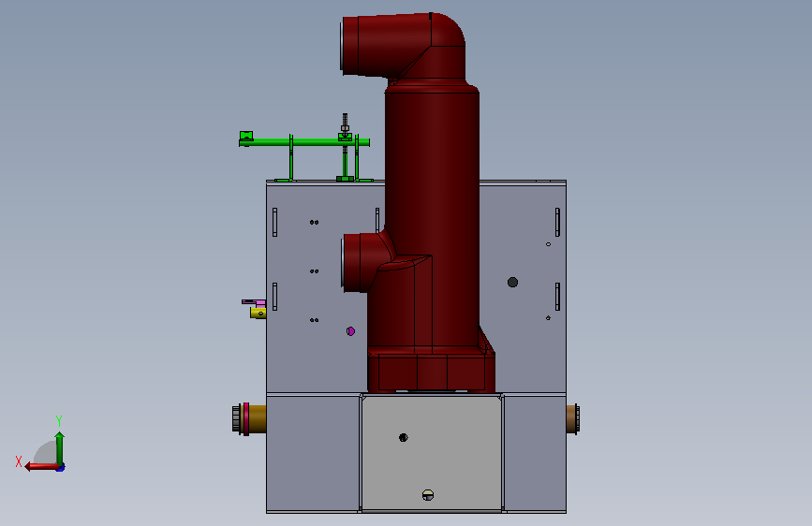This screenshot has height=526, width=812.
Task: Click the green Y axis arrow of triad
Action: (x=60, y=447)
